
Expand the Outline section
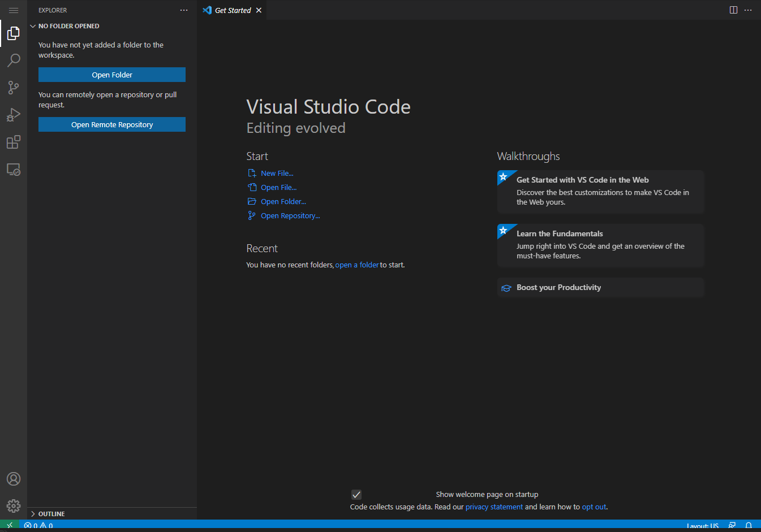(x=112, y=514)
